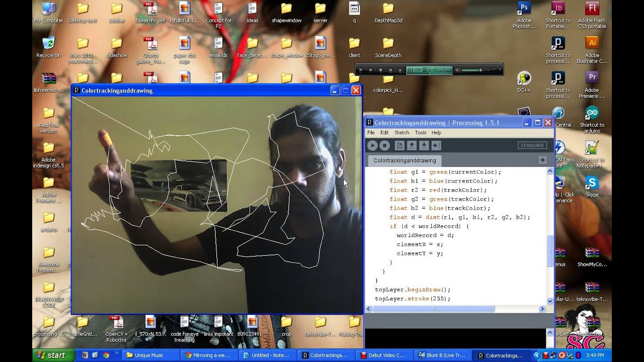Select the BRAINWASH CODE folder
The image size is (644, 362).
pos(48,294)
